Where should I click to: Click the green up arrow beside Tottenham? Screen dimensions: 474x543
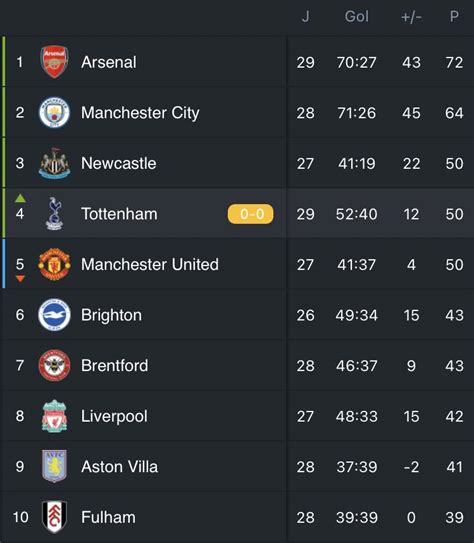point(20,198)
